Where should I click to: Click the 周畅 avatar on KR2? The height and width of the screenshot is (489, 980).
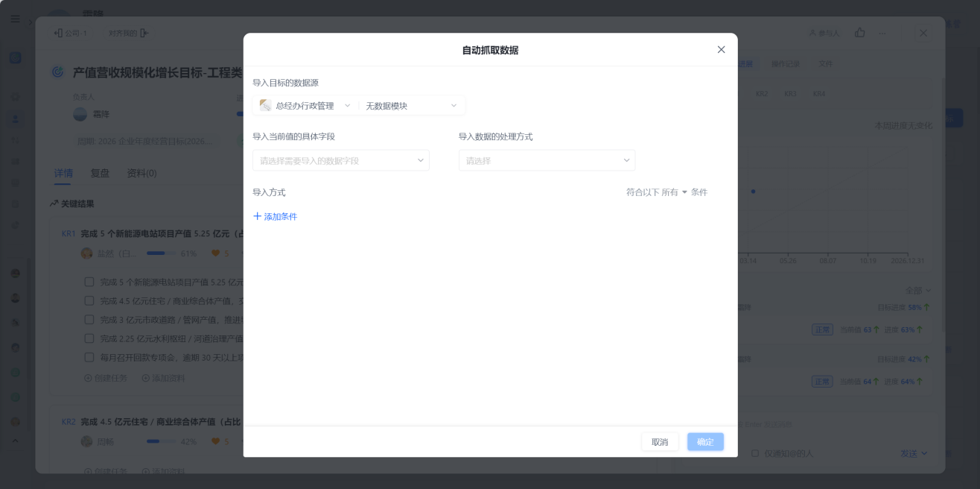tap(86, 441)
